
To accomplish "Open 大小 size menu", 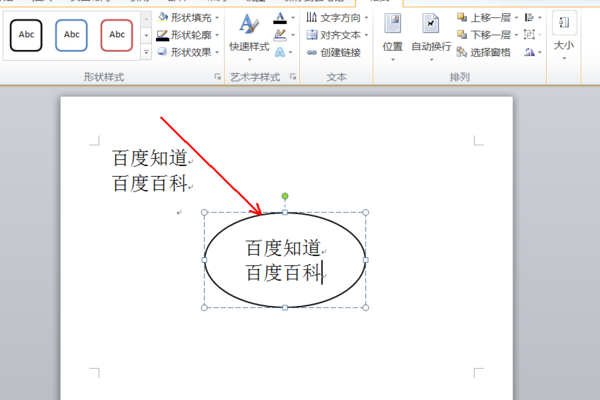I will (564, 36).
